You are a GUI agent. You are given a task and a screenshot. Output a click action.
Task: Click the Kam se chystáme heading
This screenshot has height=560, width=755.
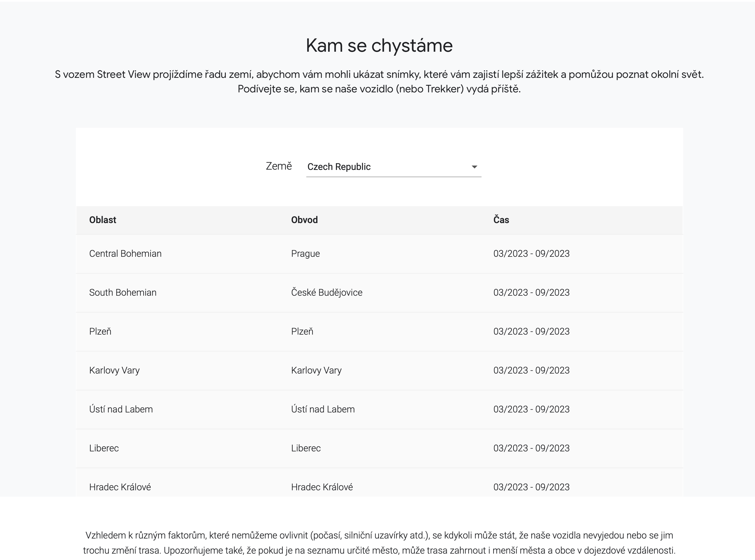pyautogui.click(x=379, y=45)
